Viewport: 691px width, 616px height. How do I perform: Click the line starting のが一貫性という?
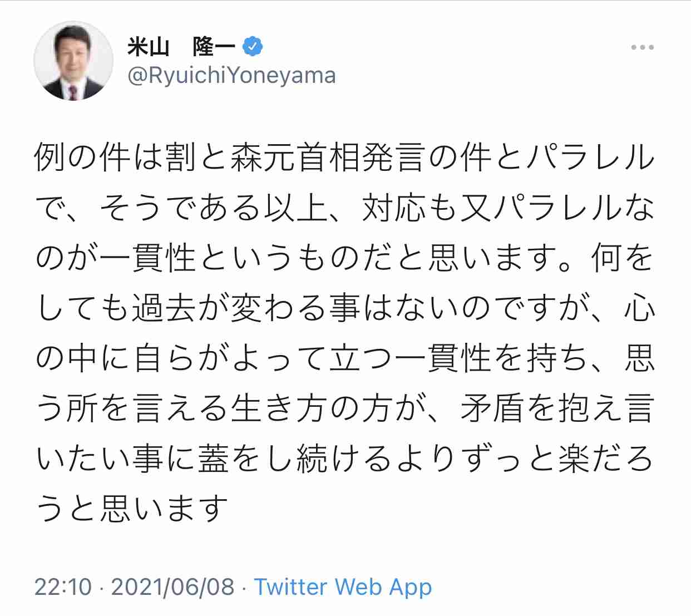point(345,257)
